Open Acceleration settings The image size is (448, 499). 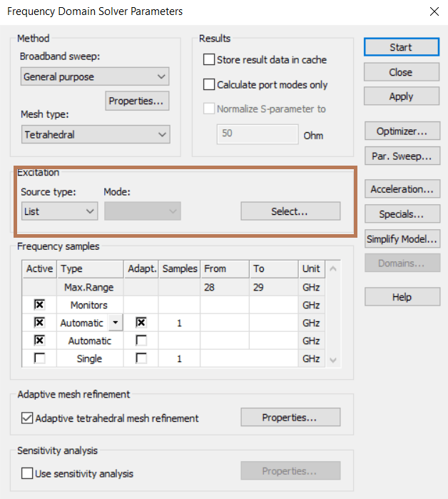[x=400, y=189]
